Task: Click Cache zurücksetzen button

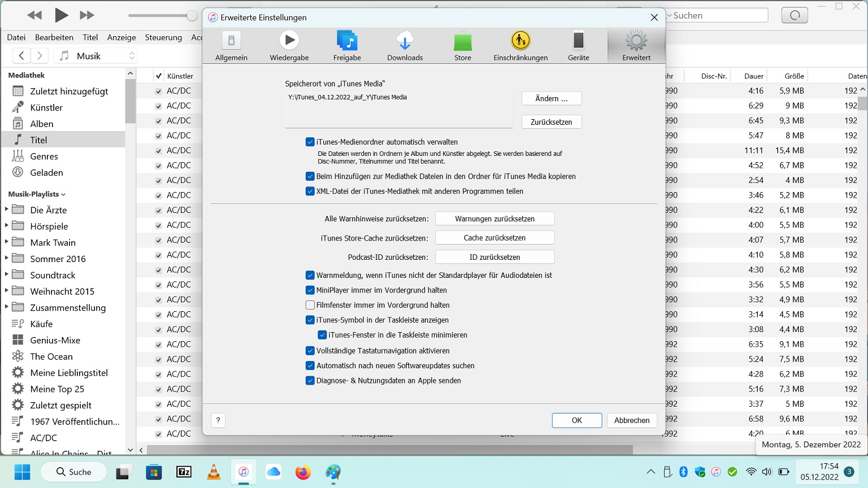Action: pos(494,238)
